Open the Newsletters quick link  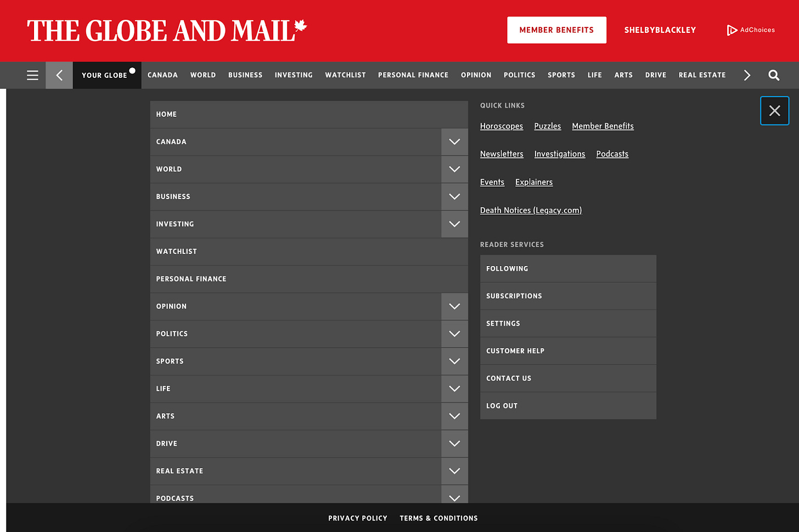[x=502, y=154]
